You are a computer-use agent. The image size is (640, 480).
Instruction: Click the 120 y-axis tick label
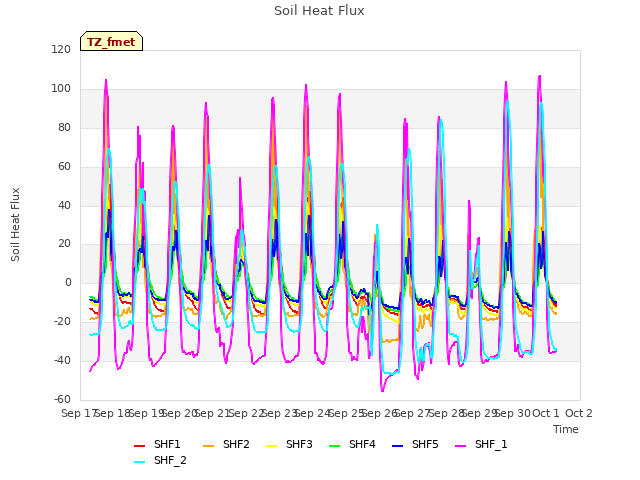tap(61, 50)
